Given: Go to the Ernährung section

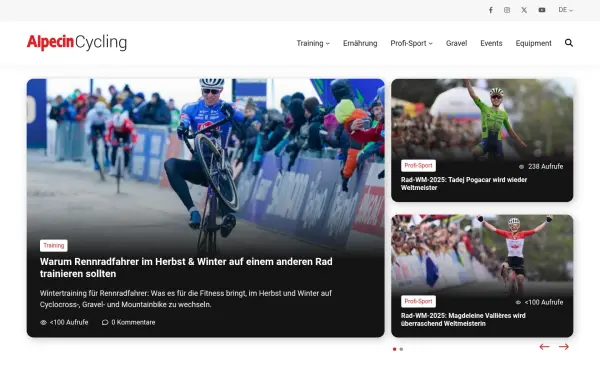Looking at the screenshot, I should click(x=360, y=43).
